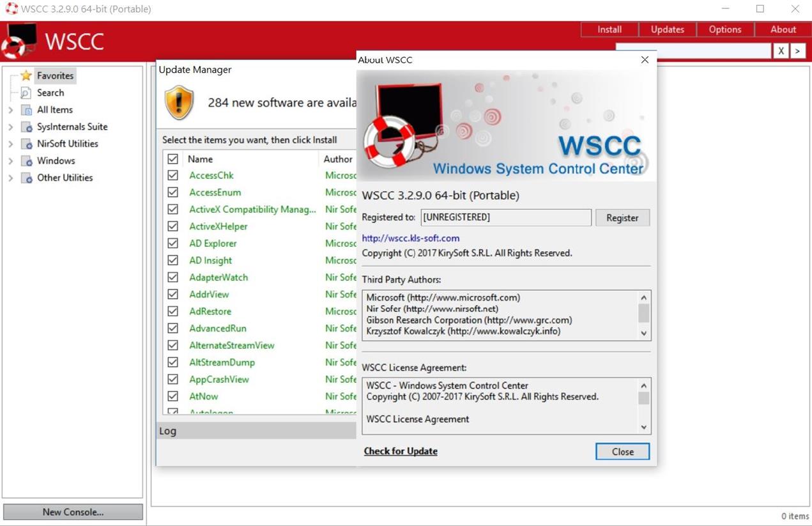This screenshot has width=812, height=526.
Task: Click the main search input field
Action: click(x=693, y=51)
